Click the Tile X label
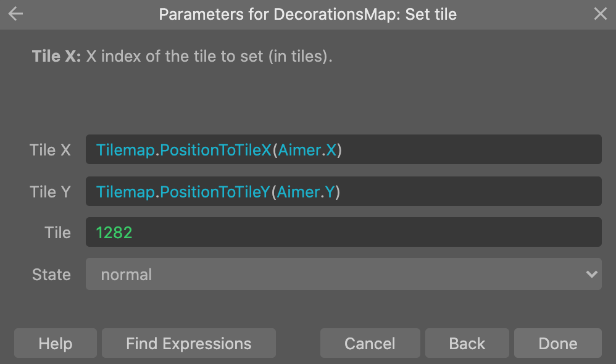The image size is (616, 364). tap(50, 149)
